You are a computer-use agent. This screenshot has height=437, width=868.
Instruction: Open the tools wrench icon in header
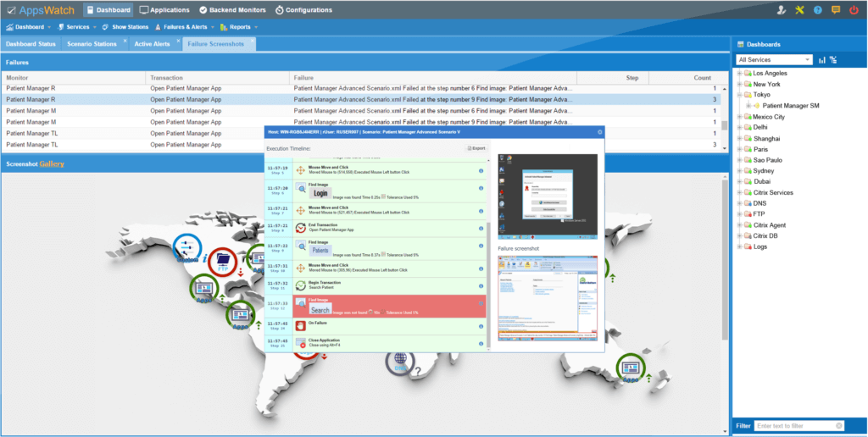[799, 10]
